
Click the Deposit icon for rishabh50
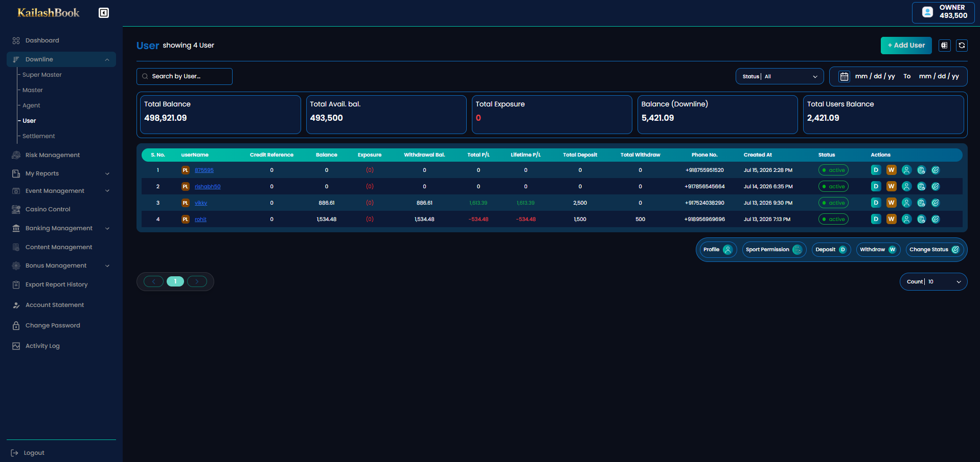876,186
